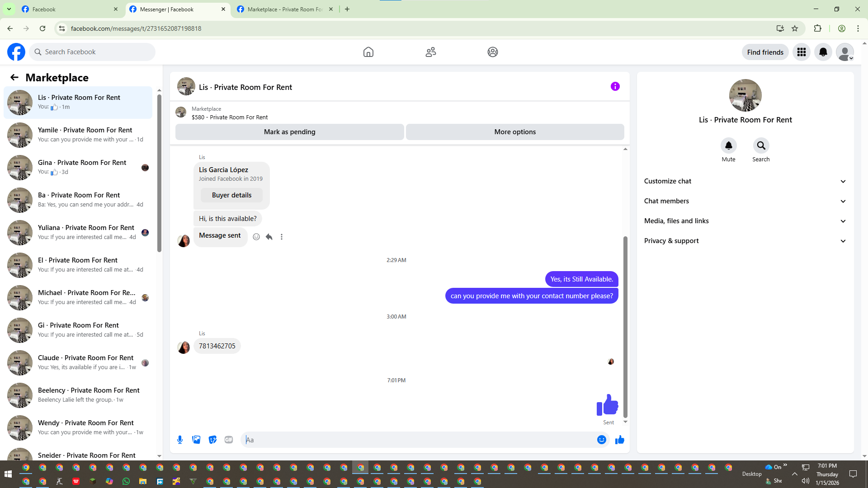Open the GIF picker icon
The width and height of the screenshot is (868, 488).
click(x=229, y=440)
